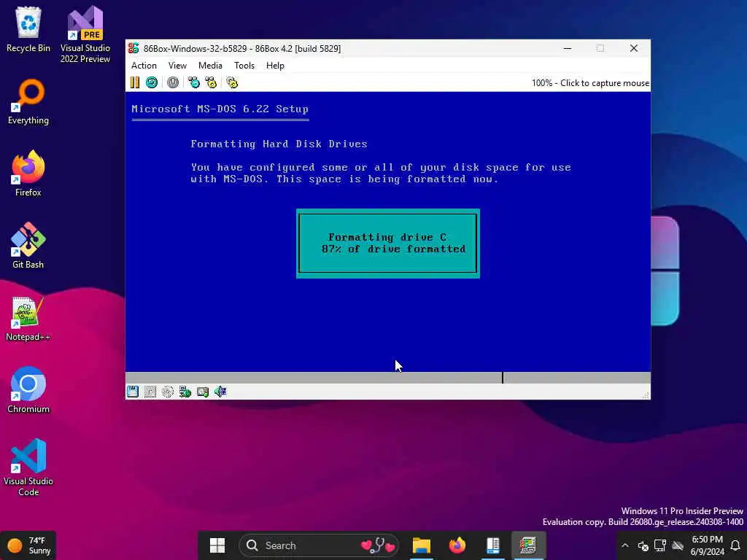The image size is (747, 560).
Task: Expand the system tray hidden icons chevron
Action: point(625,545)
